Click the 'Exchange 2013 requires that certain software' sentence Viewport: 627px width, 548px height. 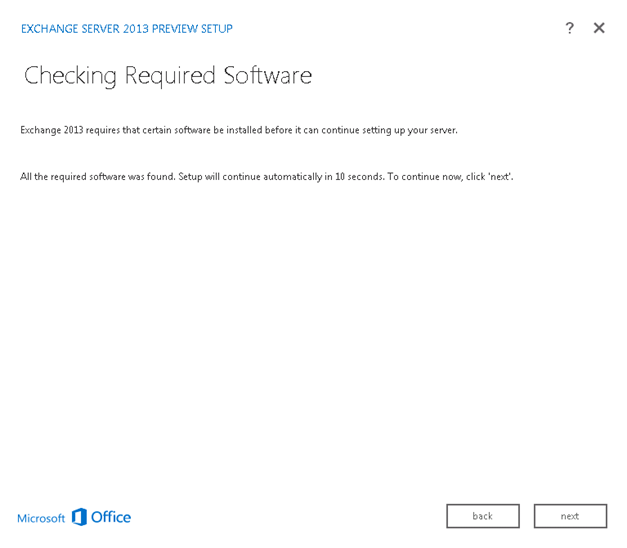239,130
